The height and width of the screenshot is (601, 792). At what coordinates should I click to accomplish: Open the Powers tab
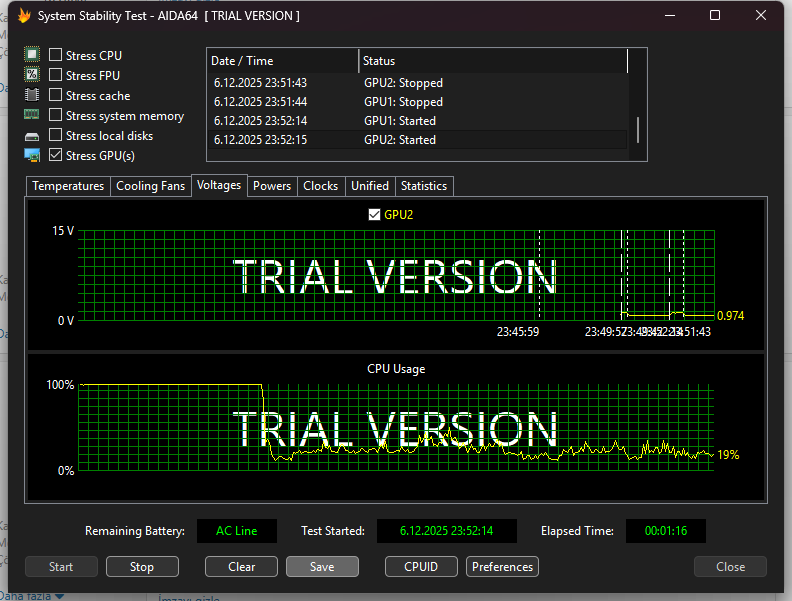click(x=272, y=186)
